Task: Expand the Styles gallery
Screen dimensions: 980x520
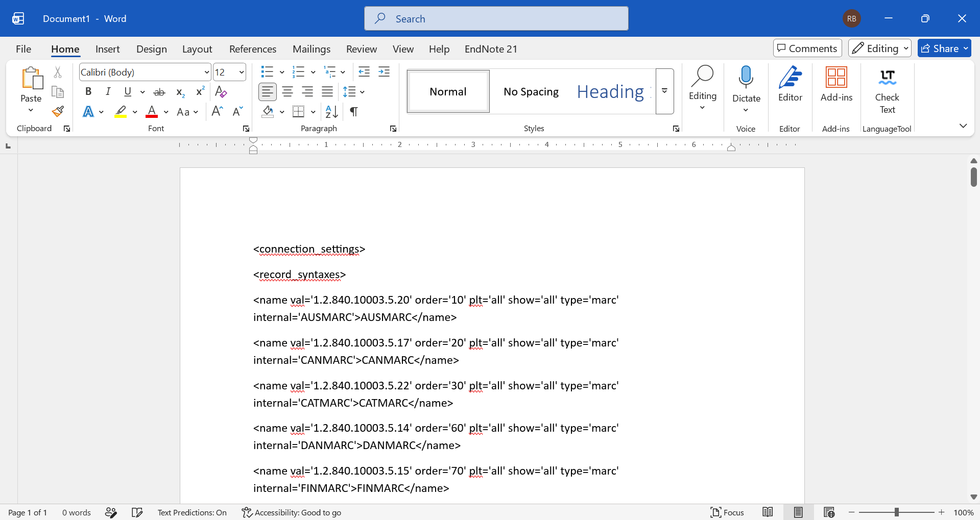Action: 664,91
